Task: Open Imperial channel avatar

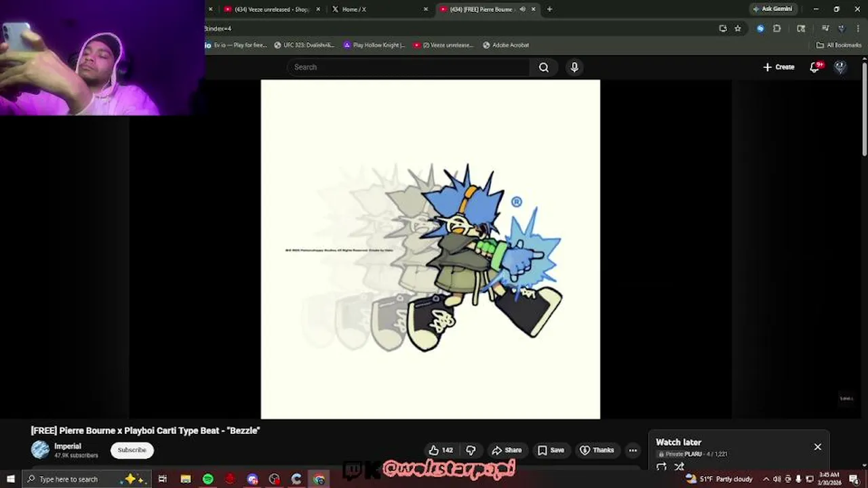Action: [40, 449]
